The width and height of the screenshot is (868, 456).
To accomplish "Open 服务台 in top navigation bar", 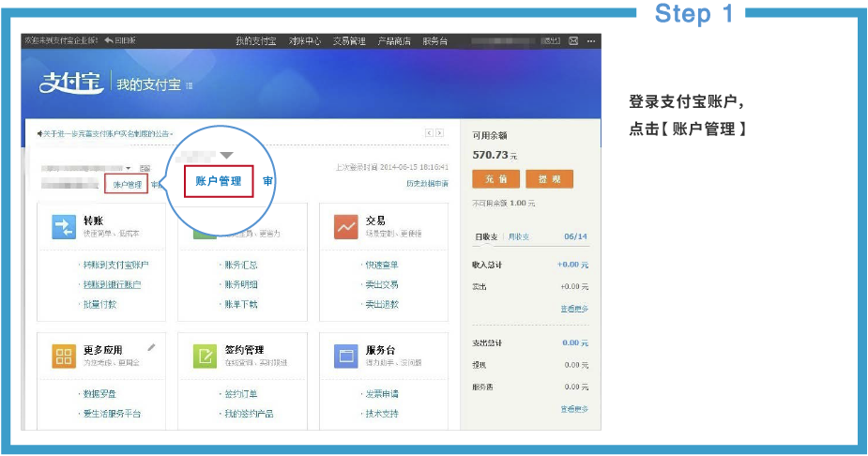I will click(434, 41).
